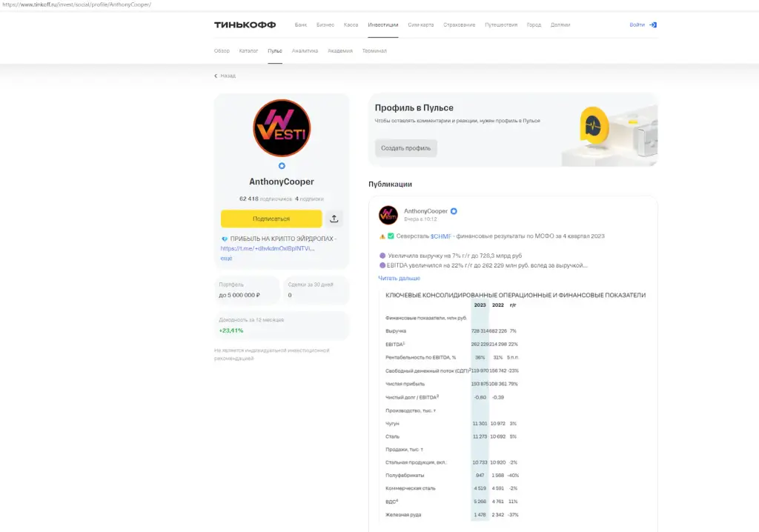Click the Pulse speech bubble icon in banner
Viewport: 759px width, 532px height.
(x=593, y=126)
